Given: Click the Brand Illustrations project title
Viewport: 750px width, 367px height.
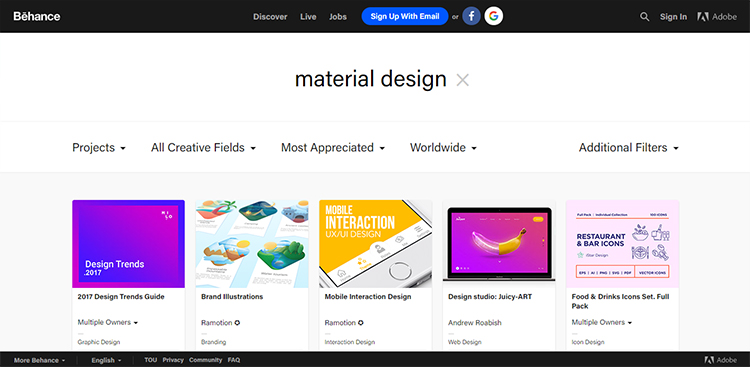Looking at the screenshot, I should 232,297.
